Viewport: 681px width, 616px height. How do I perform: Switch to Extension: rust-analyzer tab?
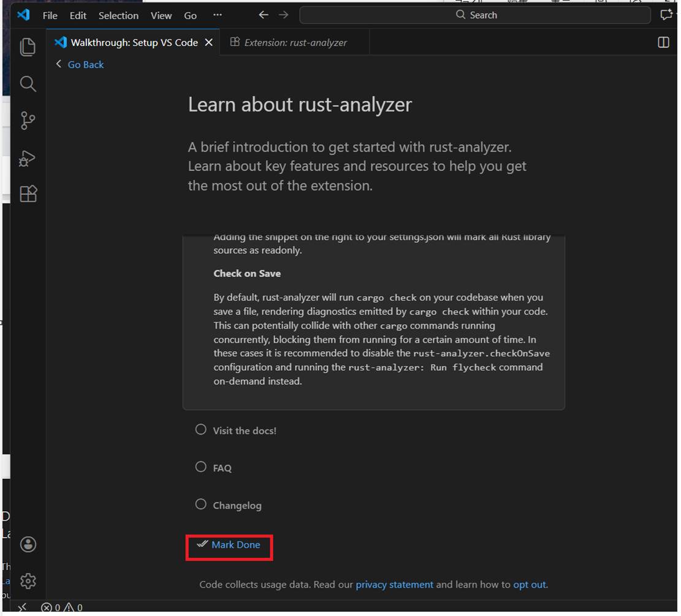pyautogui.click(x=295, y=42)
